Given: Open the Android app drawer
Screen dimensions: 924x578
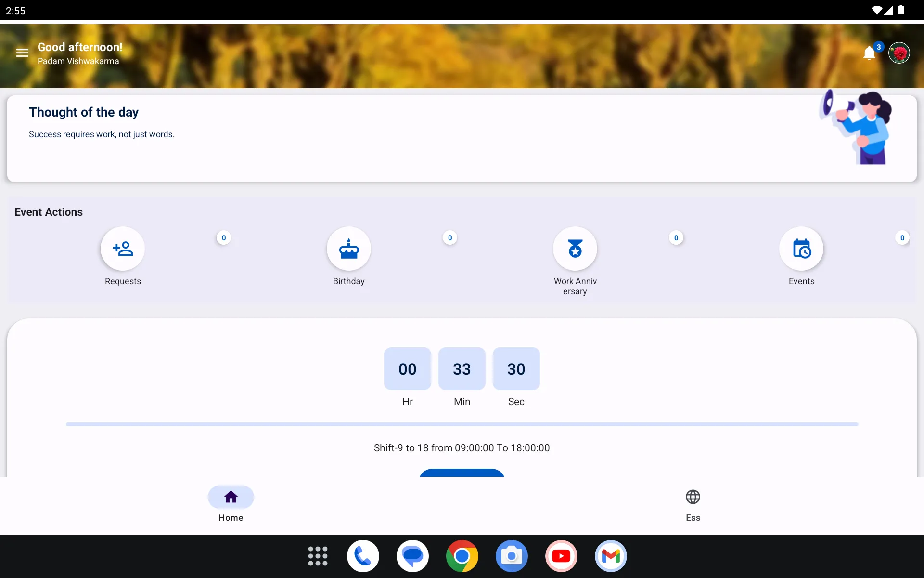Looking at the screenshot, I should click(x=318, y=556).
